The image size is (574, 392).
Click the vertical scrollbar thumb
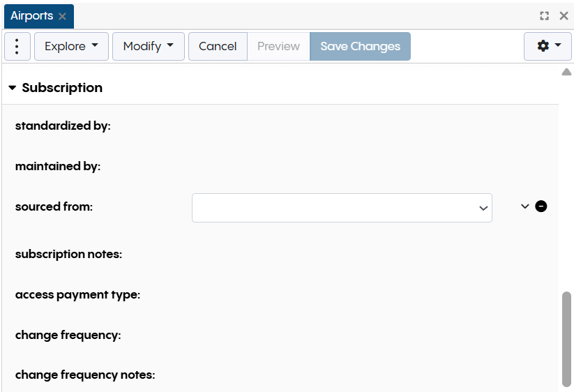coord(566,339)
